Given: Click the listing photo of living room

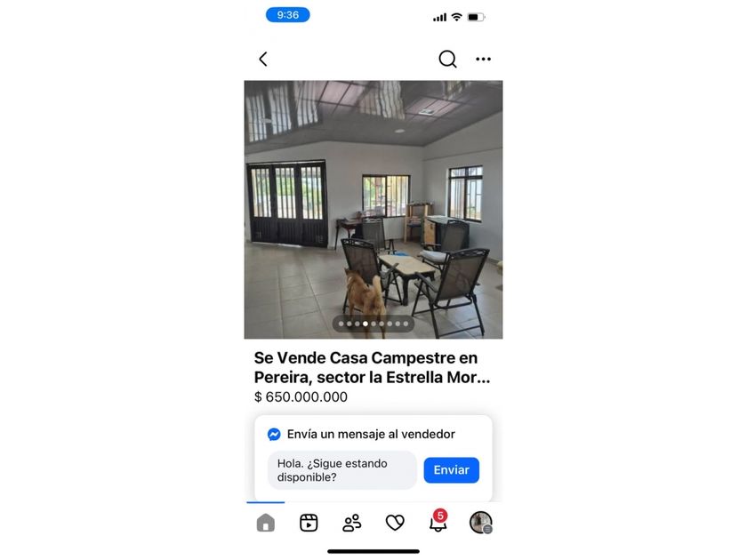Looking at the screenshot, I should pos(373,210).
